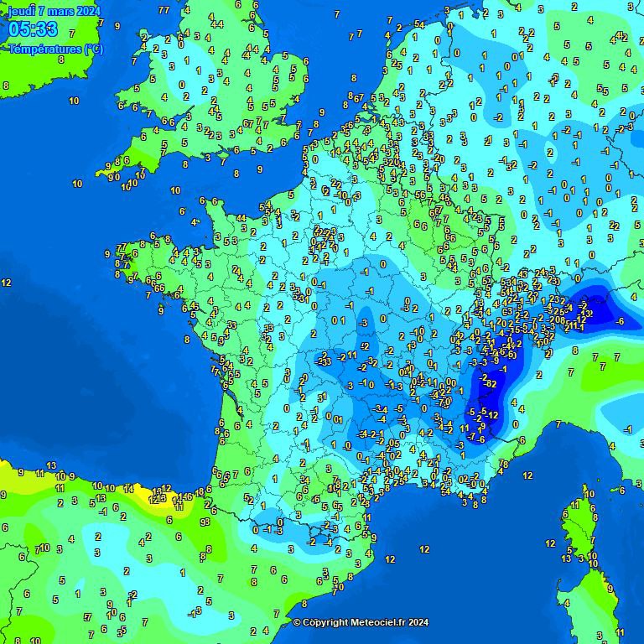This screenshot has width=644, height=644.
Task: Select the -1 reading near the right edge
Action: tap(628, 429)
